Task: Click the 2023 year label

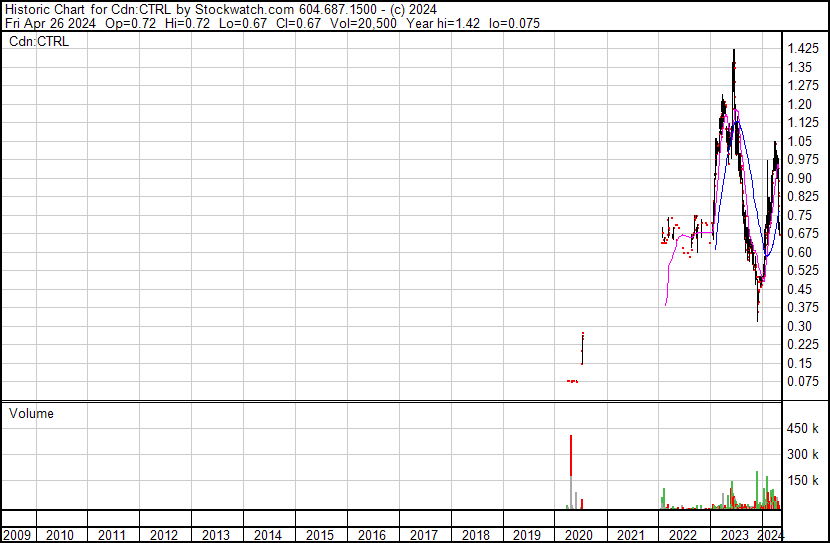Action: click(735, 535)
